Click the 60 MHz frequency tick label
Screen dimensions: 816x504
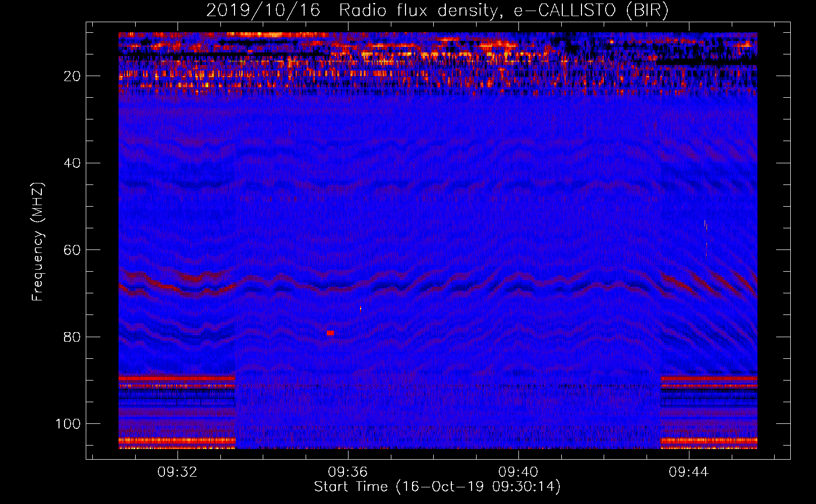point(72,250)
